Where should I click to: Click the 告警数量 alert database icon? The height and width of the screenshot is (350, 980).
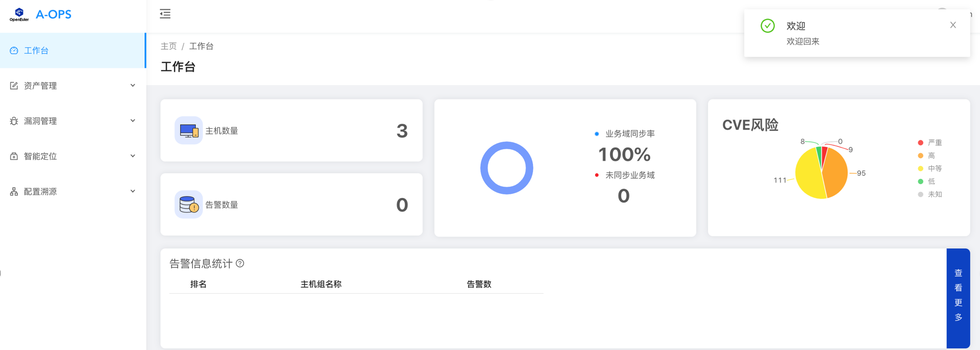188,205
